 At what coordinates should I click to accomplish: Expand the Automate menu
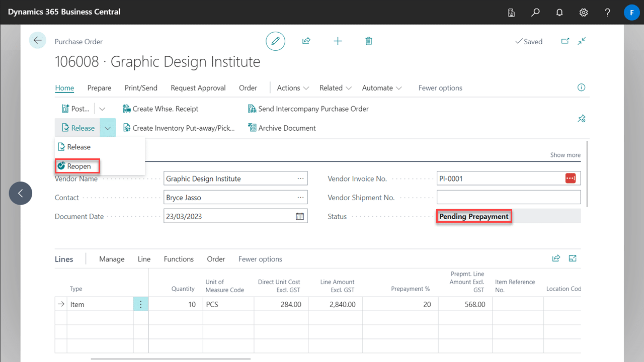click(382, 87)
